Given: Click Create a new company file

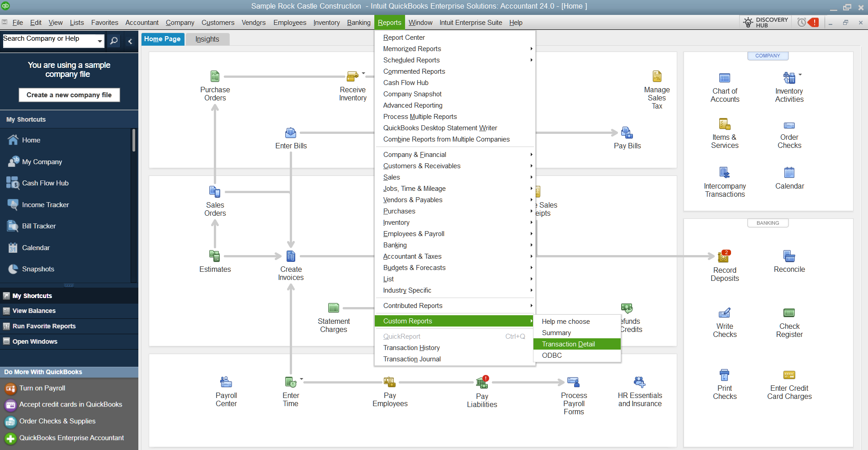Looking at the screenshot, I should coord(69,95).
